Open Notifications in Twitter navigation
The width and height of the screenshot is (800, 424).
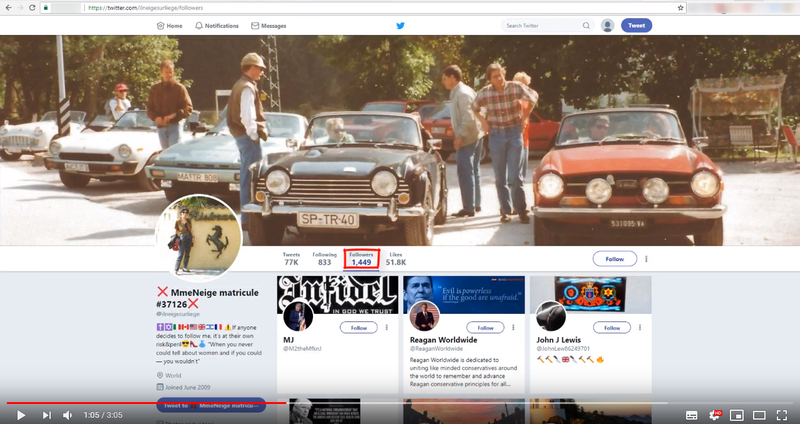click(217, 26)
